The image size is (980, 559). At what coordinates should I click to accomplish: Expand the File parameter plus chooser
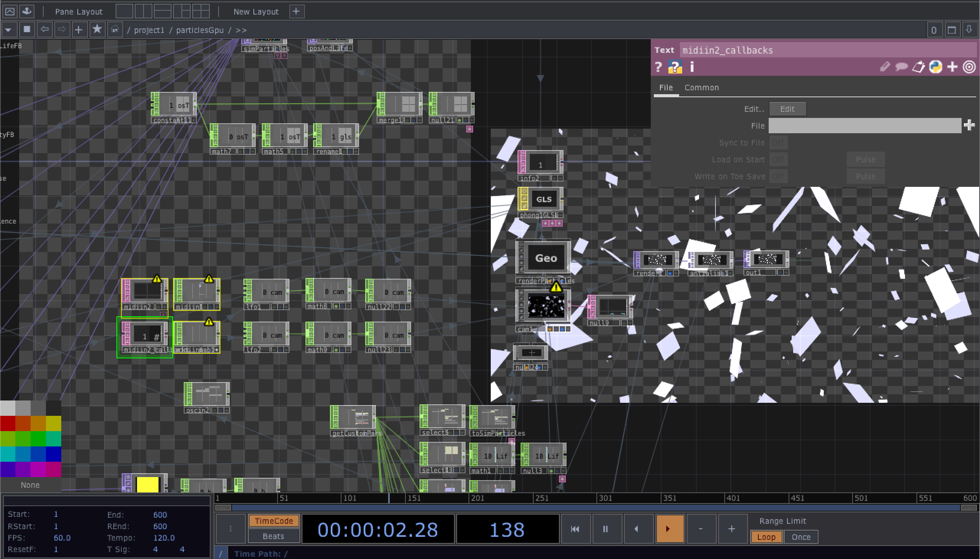pos(969,125)
